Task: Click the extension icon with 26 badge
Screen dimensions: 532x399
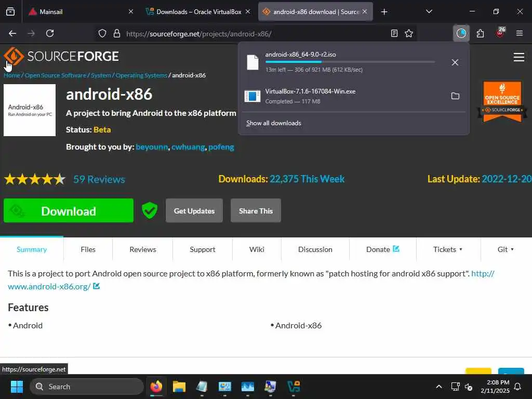Action: pos(500,33)
